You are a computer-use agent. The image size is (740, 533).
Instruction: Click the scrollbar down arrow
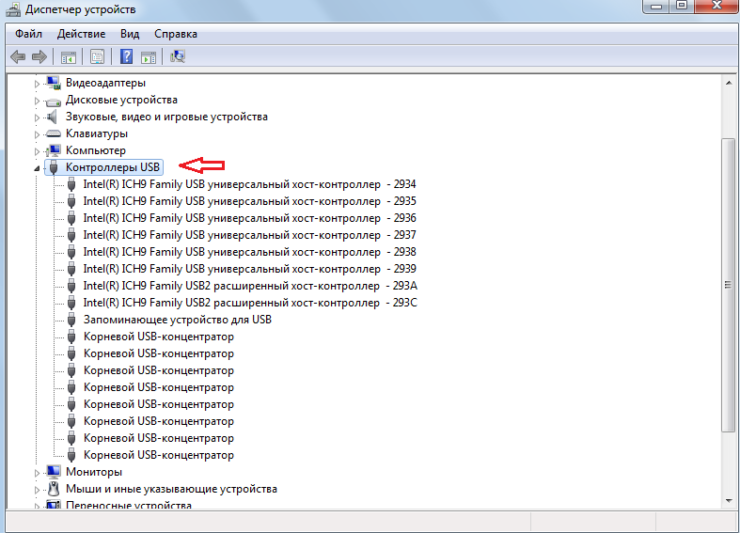[x=729, y=500]
